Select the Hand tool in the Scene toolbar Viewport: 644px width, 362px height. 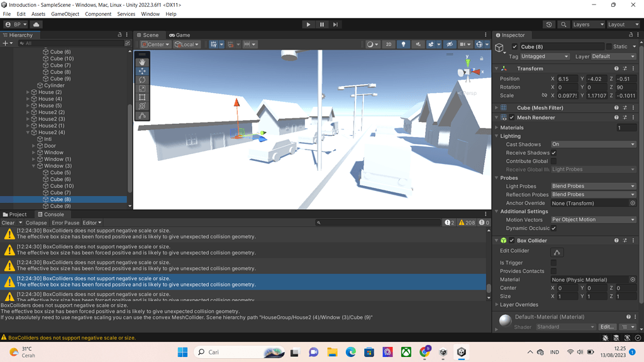(143, 62)
